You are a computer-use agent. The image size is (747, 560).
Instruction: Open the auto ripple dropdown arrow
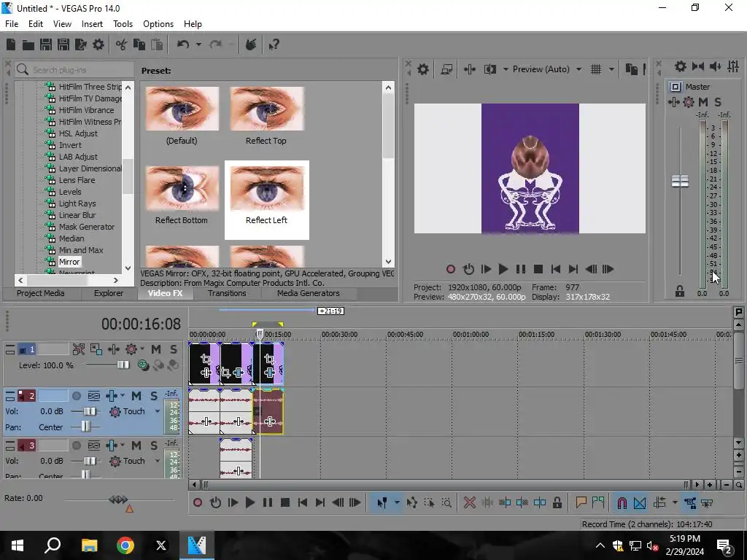tap(675, 503)
